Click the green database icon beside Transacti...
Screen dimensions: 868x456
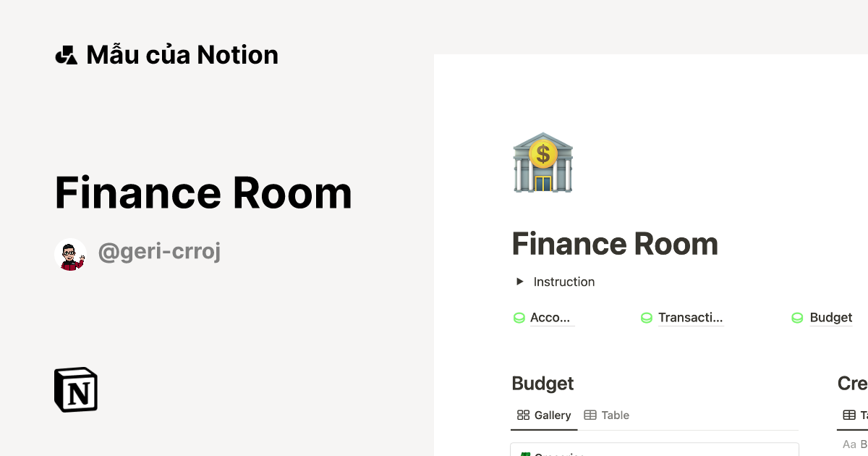coord(646,317)
